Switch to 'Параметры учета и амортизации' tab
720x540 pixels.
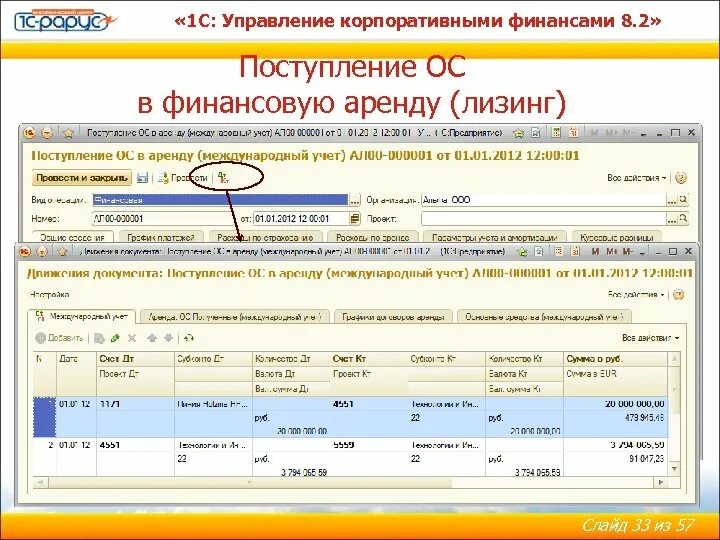coord(495,237)
